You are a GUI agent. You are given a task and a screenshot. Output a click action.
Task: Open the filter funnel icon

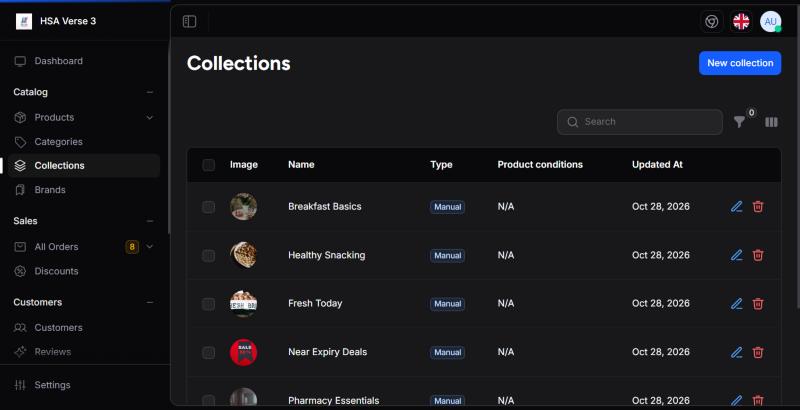click(739, 122)
